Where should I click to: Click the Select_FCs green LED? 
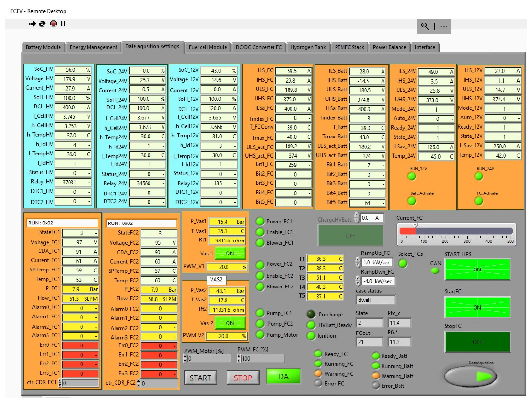click(403, 264)
